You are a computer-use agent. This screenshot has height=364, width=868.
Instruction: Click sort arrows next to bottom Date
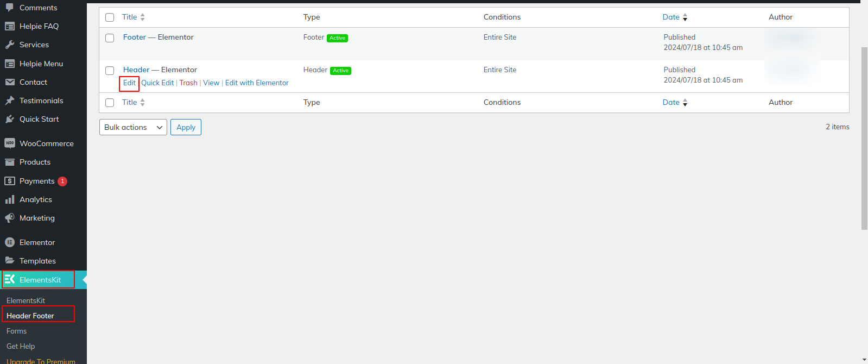tap(685, 102)
